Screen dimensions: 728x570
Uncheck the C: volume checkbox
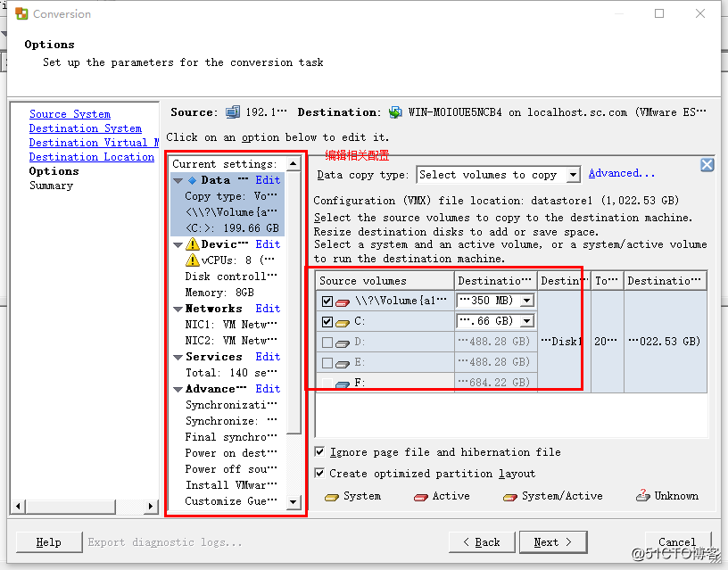[327, 322]
